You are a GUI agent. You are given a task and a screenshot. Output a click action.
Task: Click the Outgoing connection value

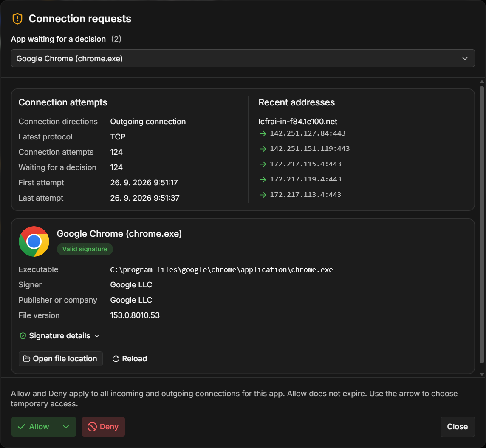[x=148, y=121]
